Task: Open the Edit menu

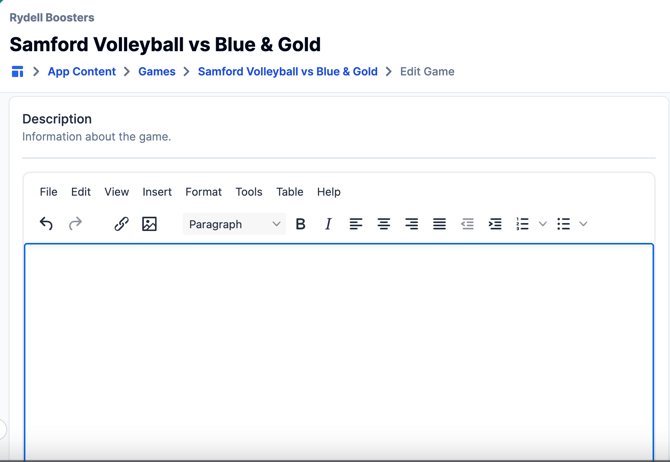Action: (x=81, y=192)
